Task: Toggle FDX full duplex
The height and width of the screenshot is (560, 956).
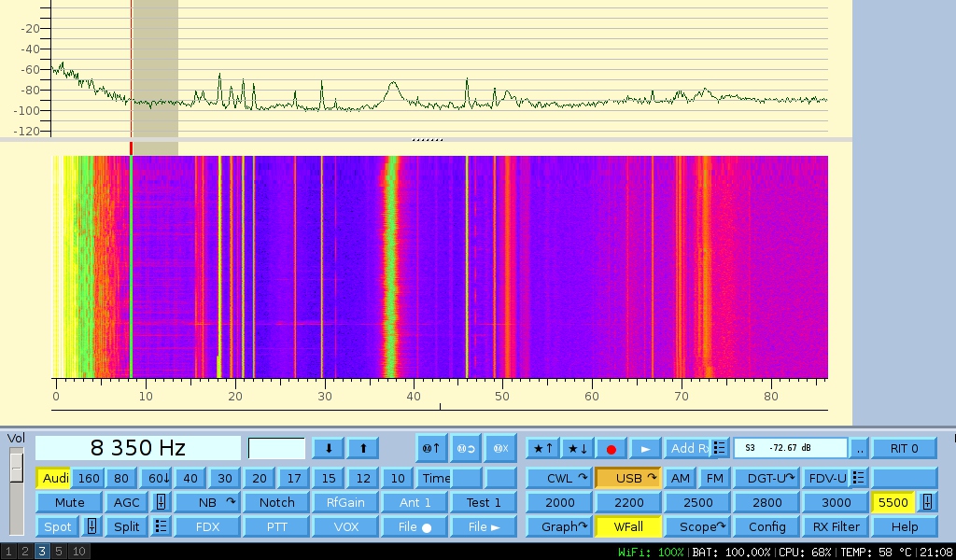Action: coord(207,526)
